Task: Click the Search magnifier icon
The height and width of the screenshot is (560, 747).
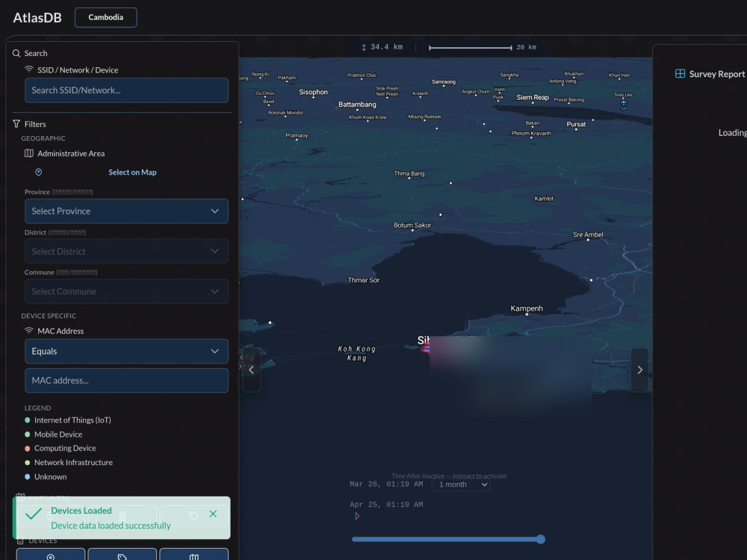Action: click(x=16, y=53)
